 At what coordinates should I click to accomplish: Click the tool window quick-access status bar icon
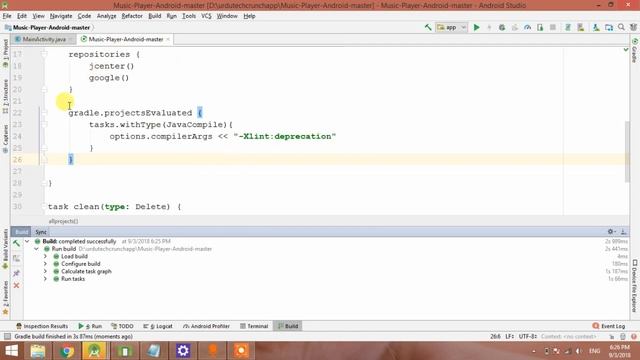pyautogui.click(x=7, y=336)
